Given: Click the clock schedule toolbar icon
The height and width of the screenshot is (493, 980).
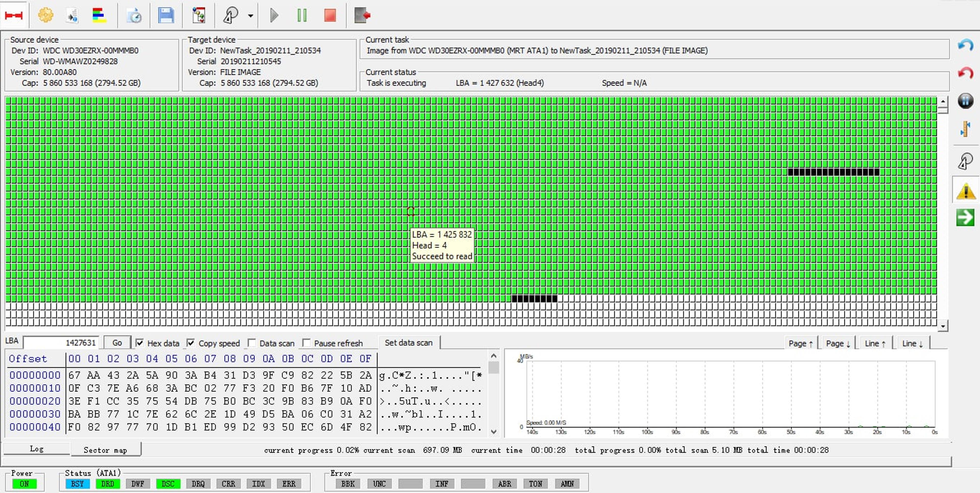Looking at the screenshot, I should coord(134,15).
